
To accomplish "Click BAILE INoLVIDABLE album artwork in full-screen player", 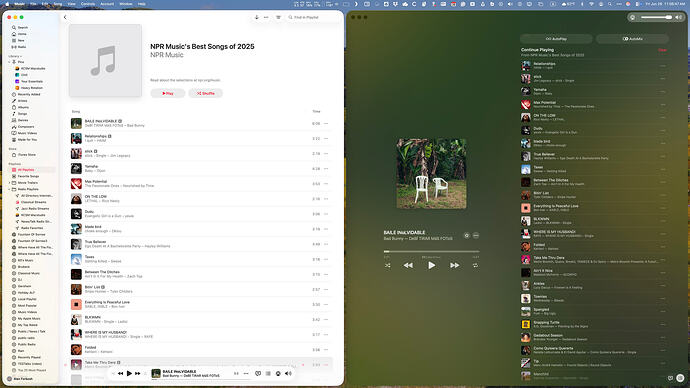I will point(431,173).
